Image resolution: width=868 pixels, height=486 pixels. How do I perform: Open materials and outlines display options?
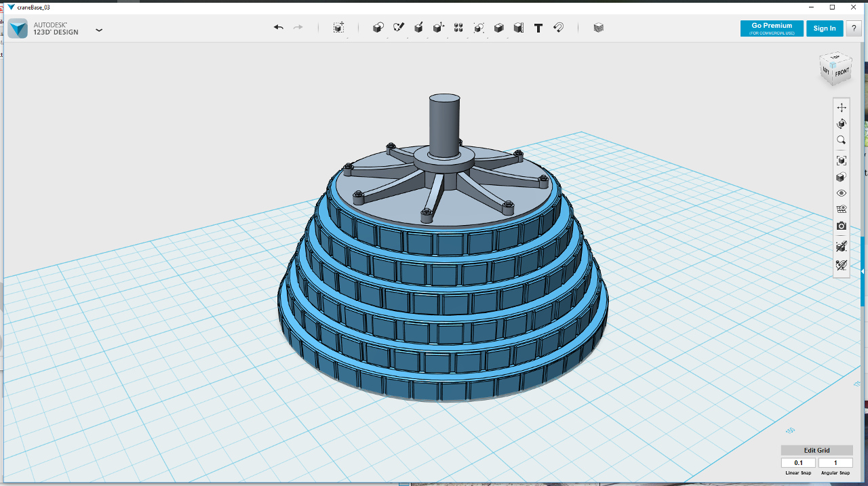coord(842,177)
